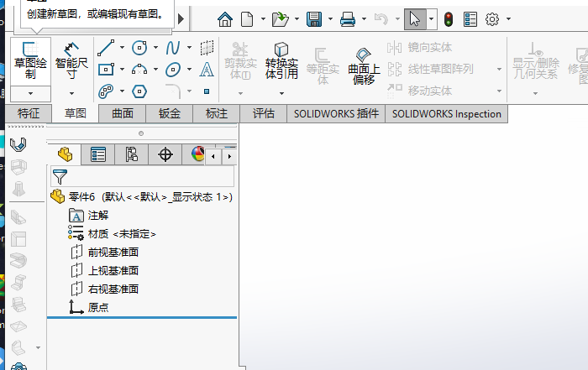Click the Select cursor tool
The image size is (588, 370).
415,19
